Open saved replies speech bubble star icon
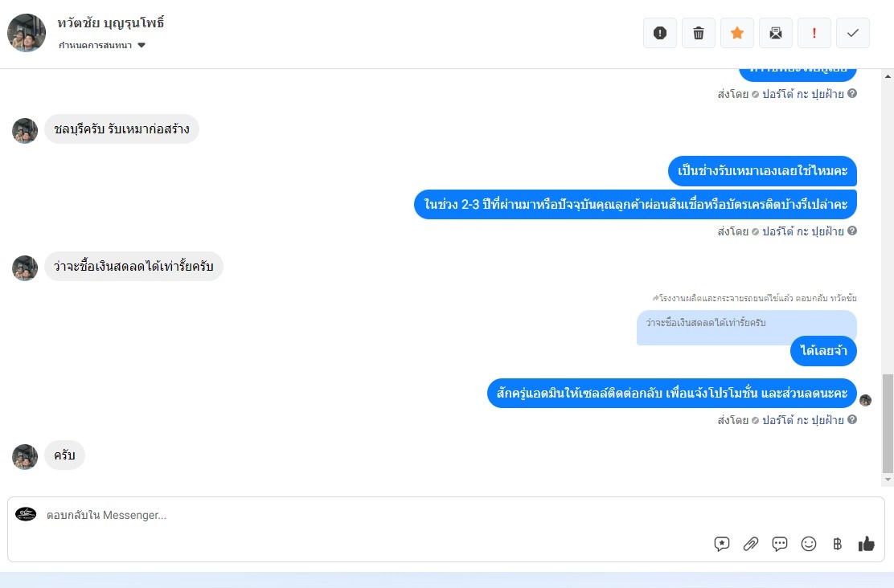This screenshot has height=588, width=894. [722, 544]
